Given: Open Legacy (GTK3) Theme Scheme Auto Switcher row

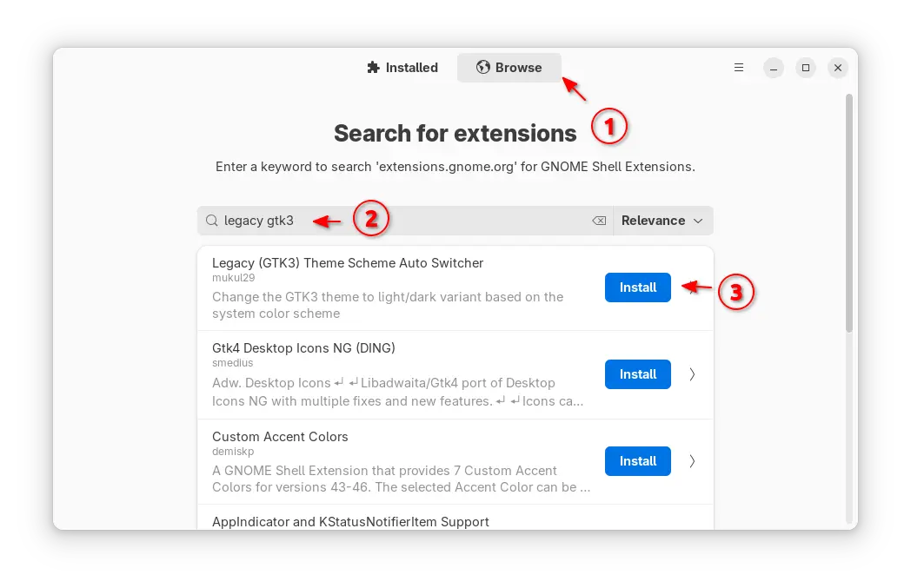Looking at the screenshot, I should click(x=455, y=287).
